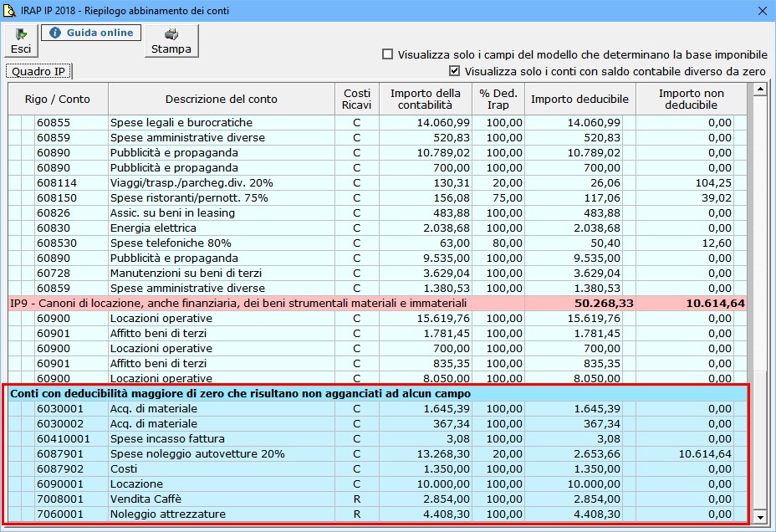The height and width of the screenshot is (532, 776).
Task: Enable 'Visualizza solo i campi del modello' checkbox
Action: click(x=387, y=54)
